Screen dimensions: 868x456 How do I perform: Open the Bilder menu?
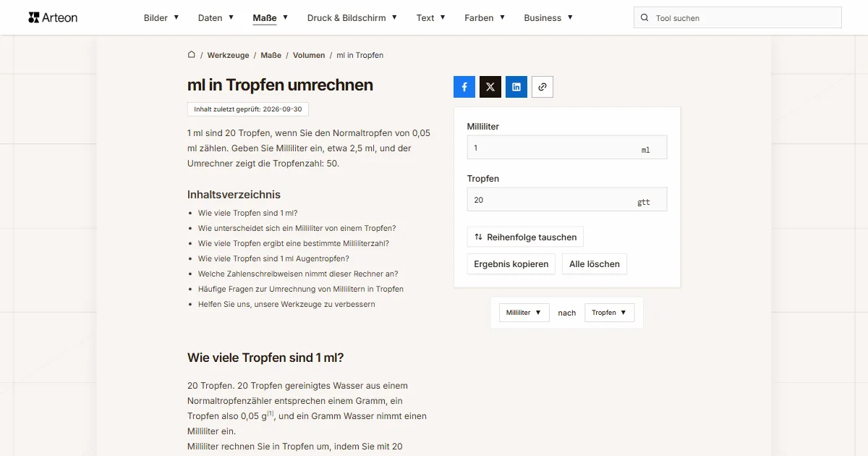[161, 18]
